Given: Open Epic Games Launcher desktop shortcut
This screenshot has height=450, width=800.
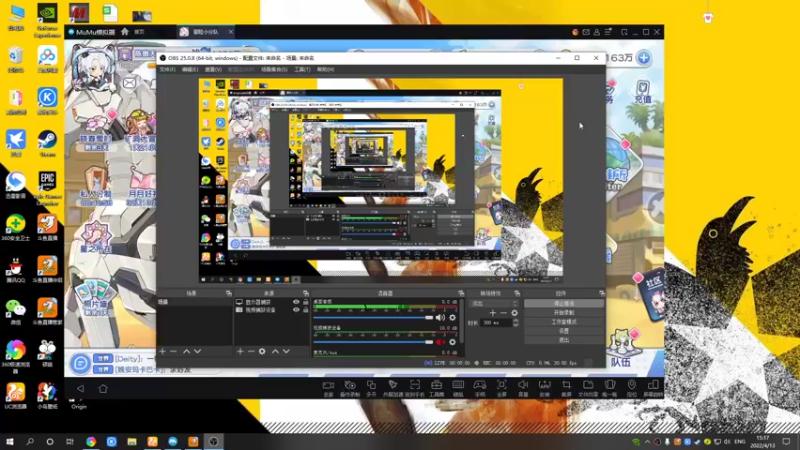Looking at the screenshot, I should (47, 188).
